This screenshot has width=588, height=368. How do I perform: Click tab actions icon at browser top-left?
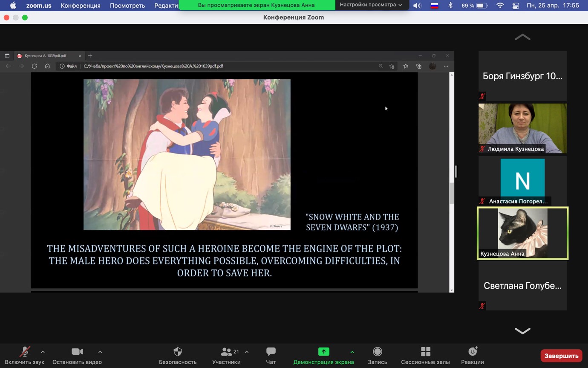(7, 55)
